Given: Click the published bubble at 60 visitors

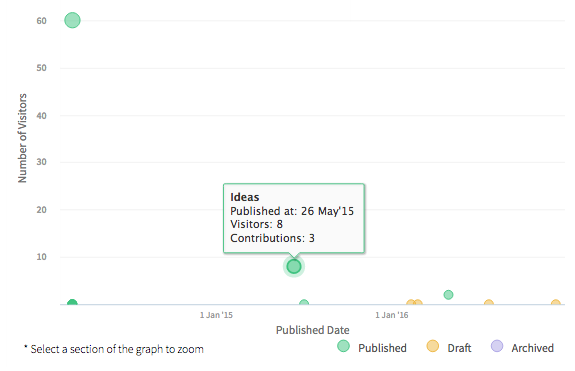Looking at the screenshot, I should click(x=72, y=20).
